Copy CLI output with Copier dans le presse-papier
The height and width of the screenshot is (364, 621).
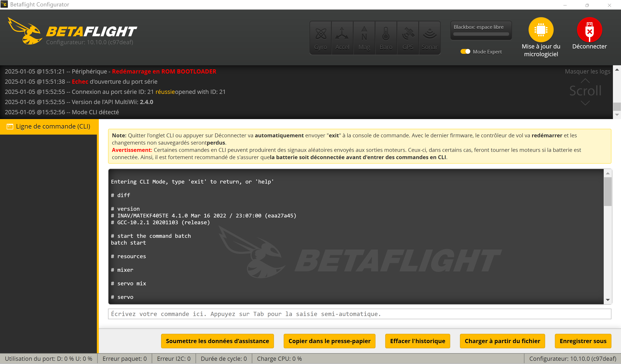point(329,341)
